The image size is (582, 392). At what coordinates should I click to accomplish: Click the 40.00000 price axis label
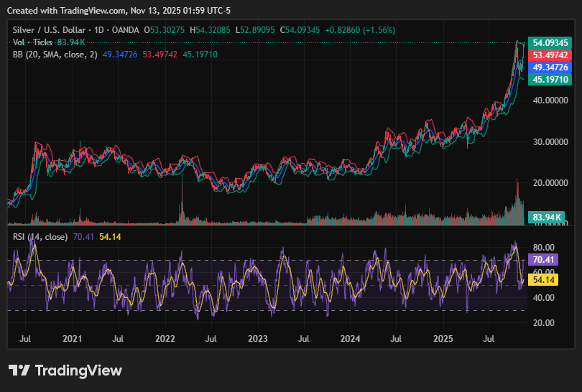(550, 101)
